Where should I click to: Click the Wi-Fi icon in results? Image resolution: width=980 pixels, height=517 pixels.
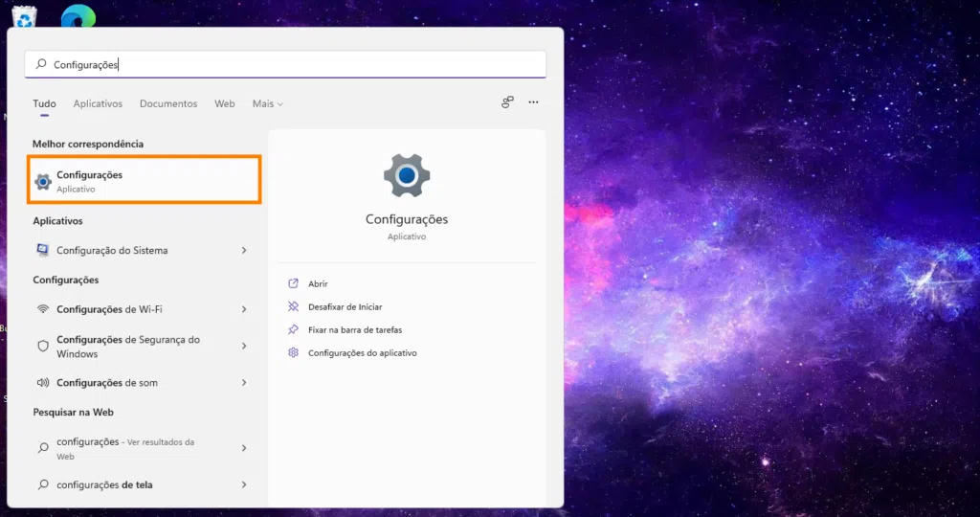coord(43,309)
